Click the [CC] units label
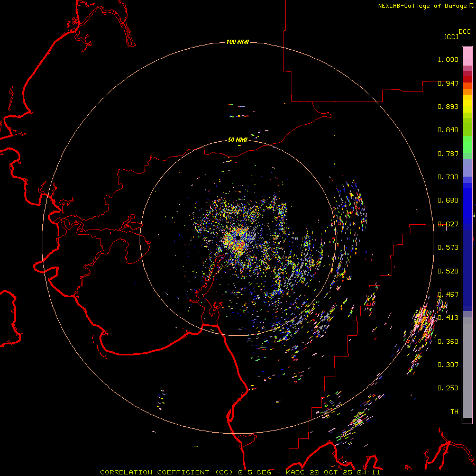476x476 pixels. click(451, 36)
